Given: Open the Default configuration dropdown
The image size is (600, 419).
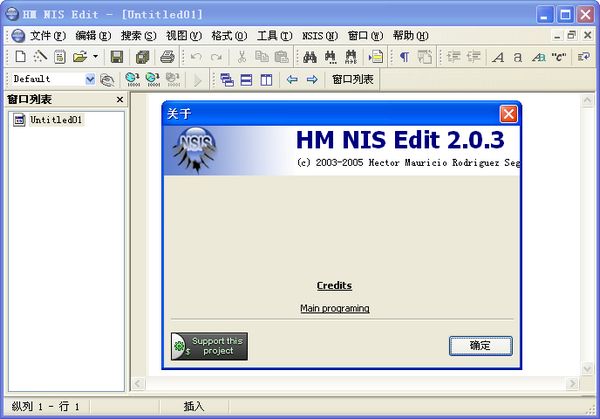Looking at the screenshot, I should pyautogui.click(x=90, y=79).
